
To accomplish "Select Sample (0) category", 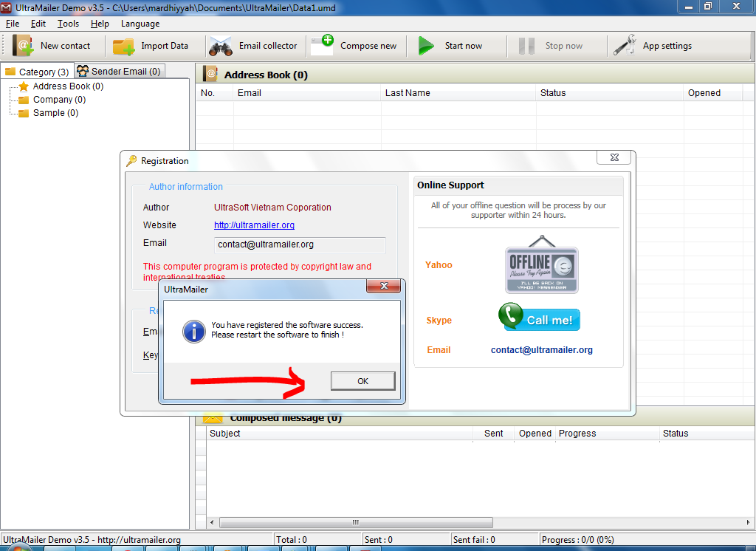I will click(55, 113).
